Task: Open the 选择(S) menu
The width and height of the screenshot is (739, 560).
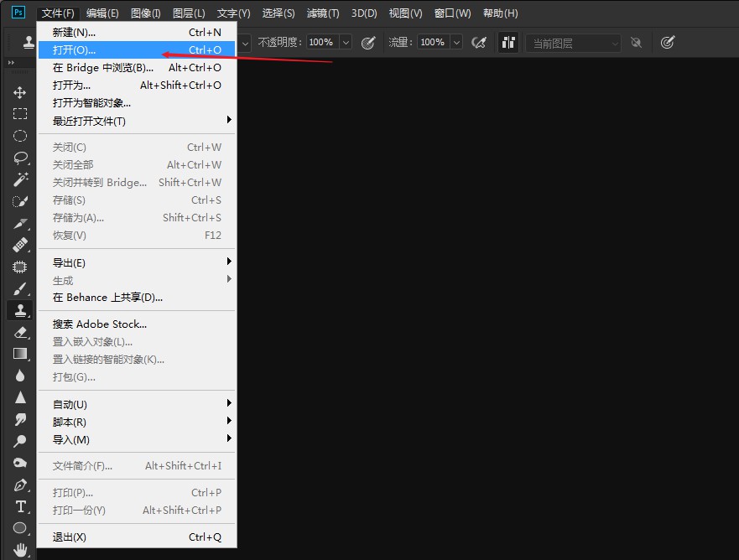Action: pos(278,13)
